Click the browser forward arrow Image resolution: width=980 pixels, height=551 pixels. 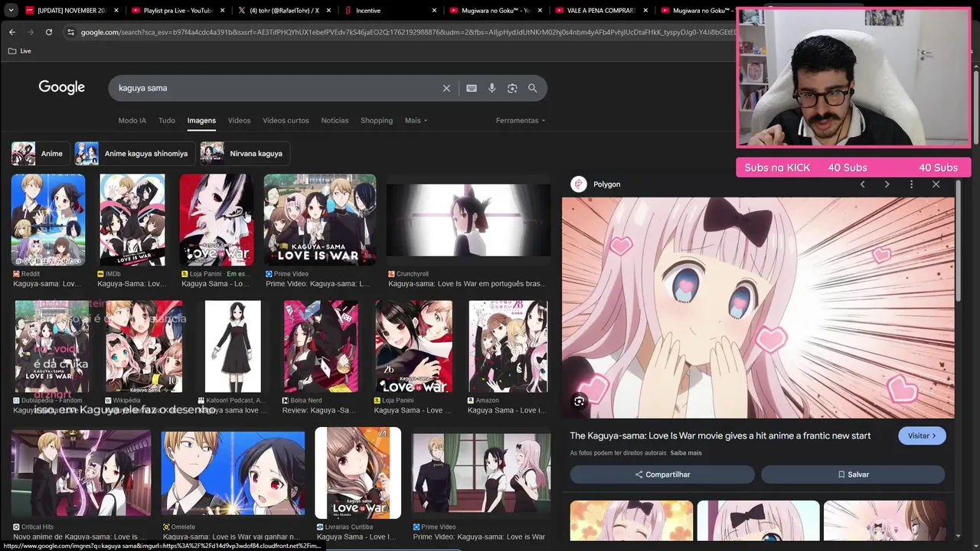(31, 32)
